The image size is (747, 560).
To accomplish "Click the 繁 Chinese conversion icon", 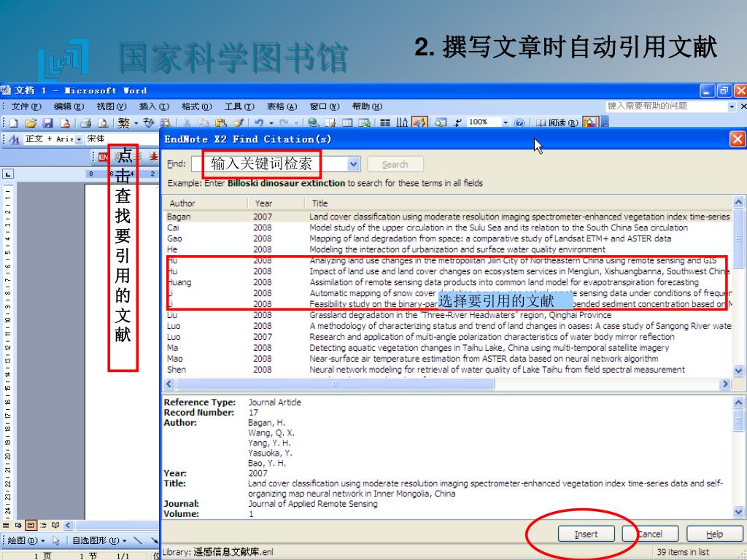I will point(124,122).
